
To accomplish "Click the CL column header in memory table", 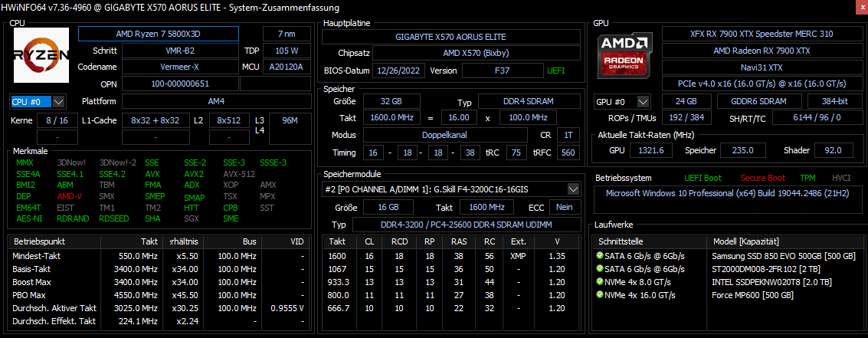I will (x=369, y=242).
